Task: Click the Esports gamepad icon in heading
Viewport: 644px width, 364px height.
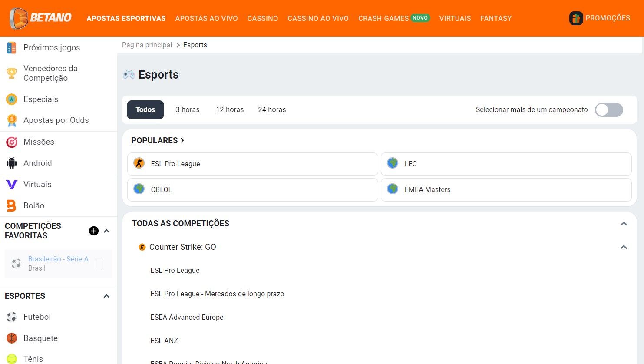Action: coord(129,75)
